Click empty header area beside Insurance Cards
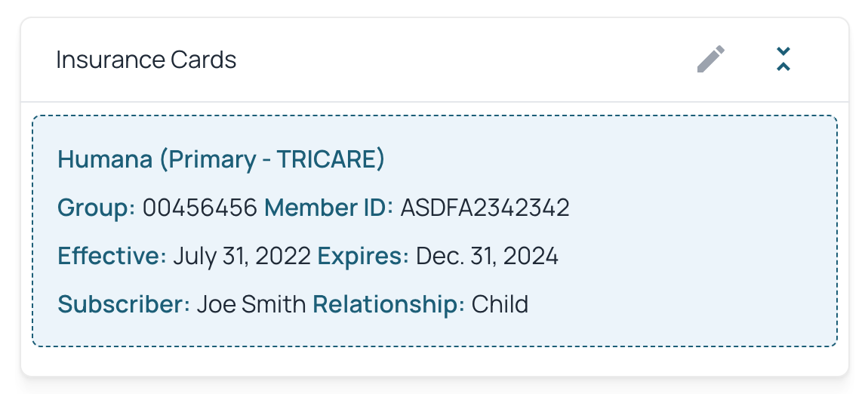The height and width of the screenshot is (394, 868). click(465, 60)
